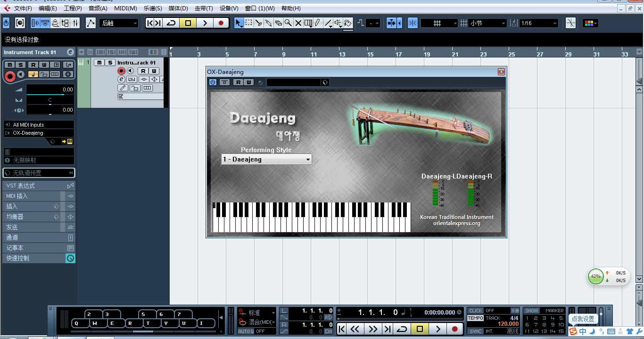Adjust the Inspector volume slider 0.00
The image size is (644, 339).
(x=50, y=89)
